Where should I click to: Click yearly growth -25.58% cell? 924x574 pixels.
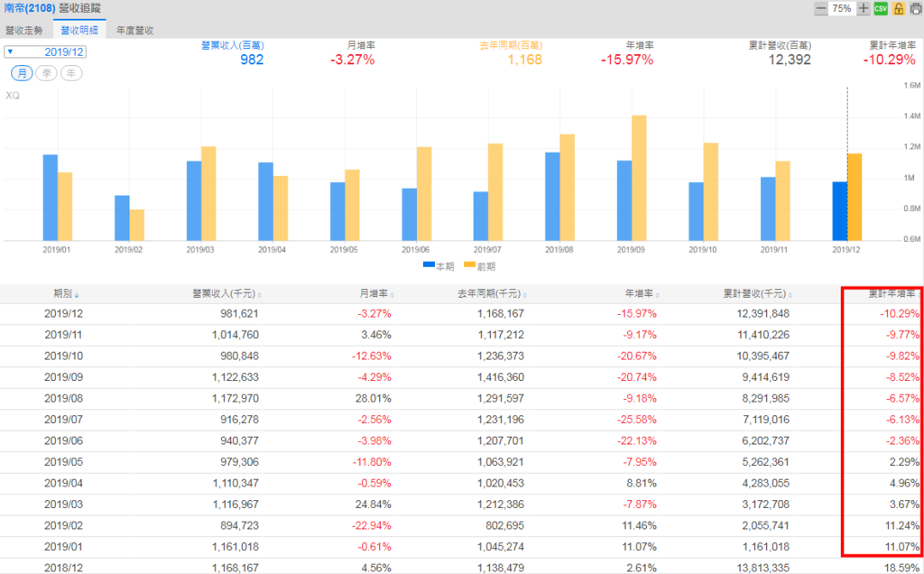coord(636,421)
